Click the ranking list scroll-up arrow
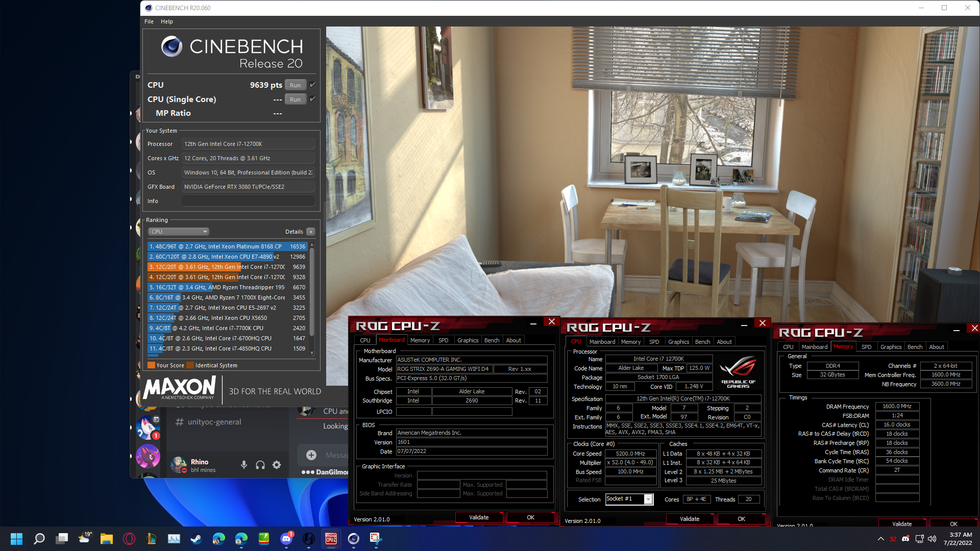Image resolution: width=980 pixels, height=551 pixels. point(312,245)
